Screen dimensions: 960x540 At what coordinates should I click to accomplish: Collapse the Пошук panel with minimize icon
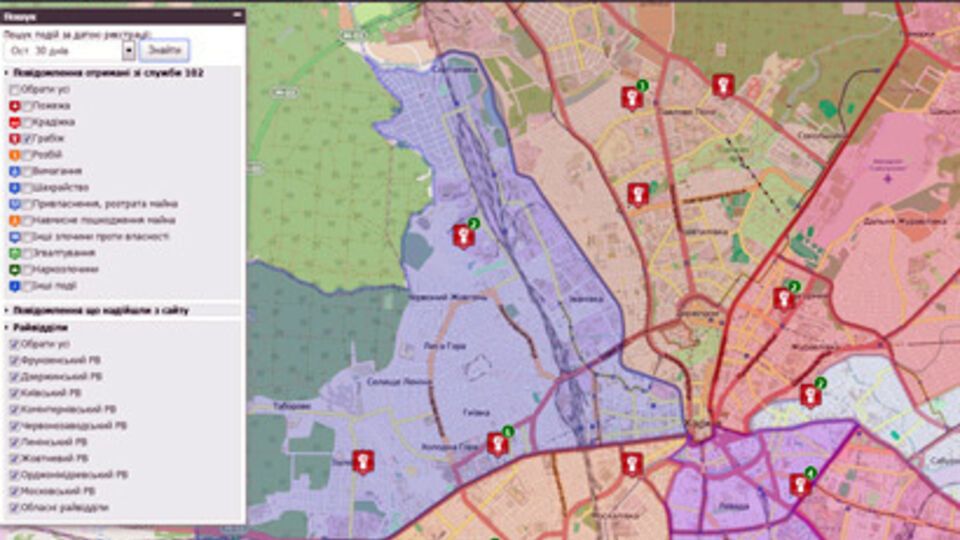[x=236, y=16]
